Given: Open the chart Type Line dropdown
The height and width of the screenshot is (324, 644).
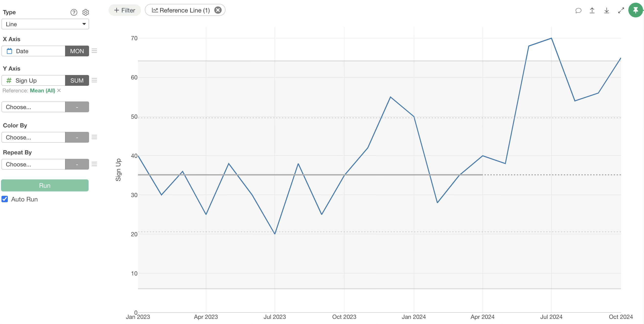Looking at the screenshot, I should 45,24.
